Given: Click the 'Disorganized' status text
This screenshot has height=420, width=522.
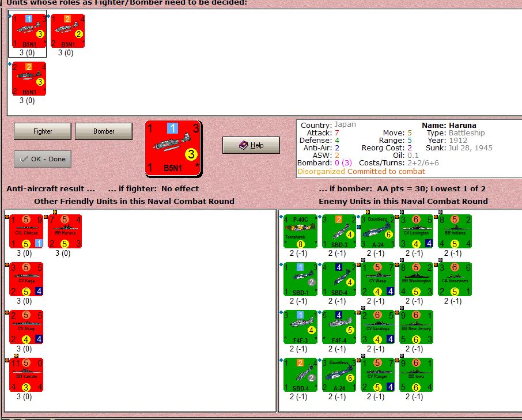Looking at the screenshot, I should pos(321,172).
